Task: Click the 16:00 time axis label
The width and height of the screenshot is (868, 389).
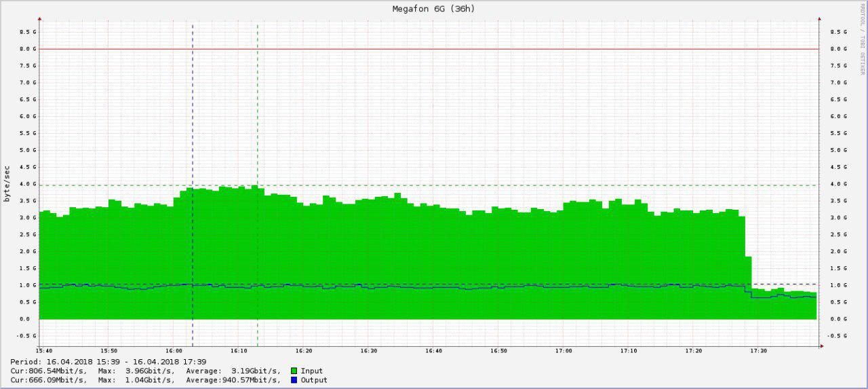Action: [174, 351]
